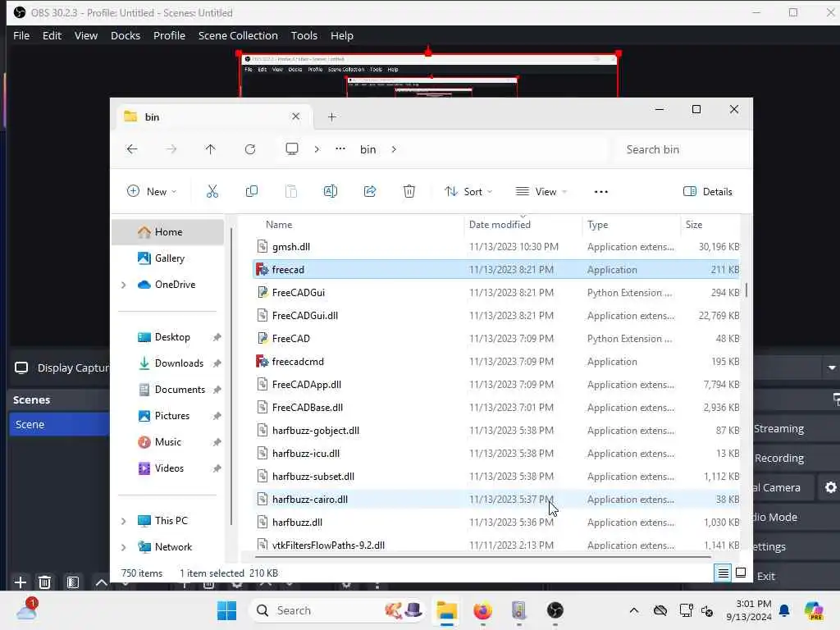Click the Search bin field

[680, 149]
